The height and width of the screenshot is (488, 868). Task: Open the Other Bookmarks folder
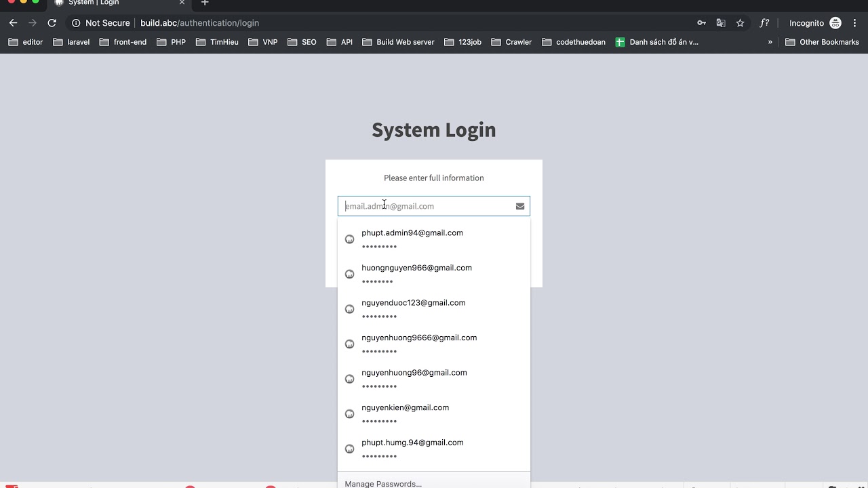[822, 42]
